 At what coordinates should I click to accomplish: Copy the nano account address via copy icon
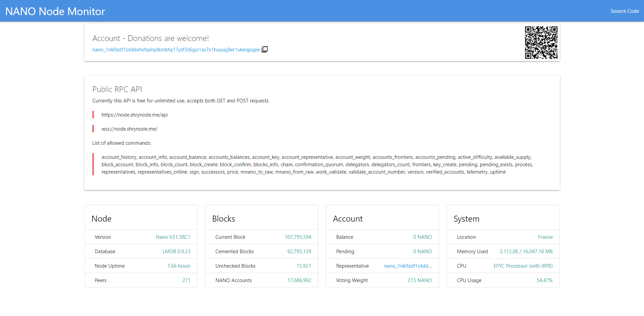(x=265, y=49)
